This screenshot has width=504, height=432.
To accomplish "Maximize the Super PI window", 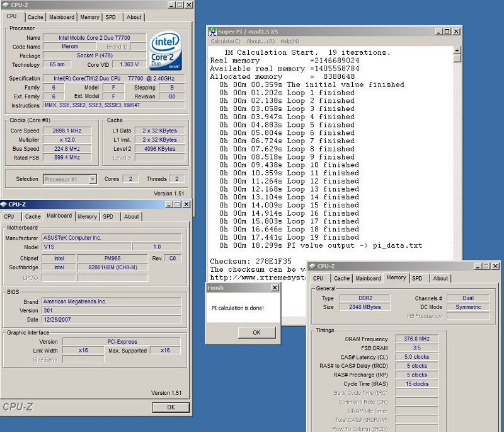I will point(447,32).
